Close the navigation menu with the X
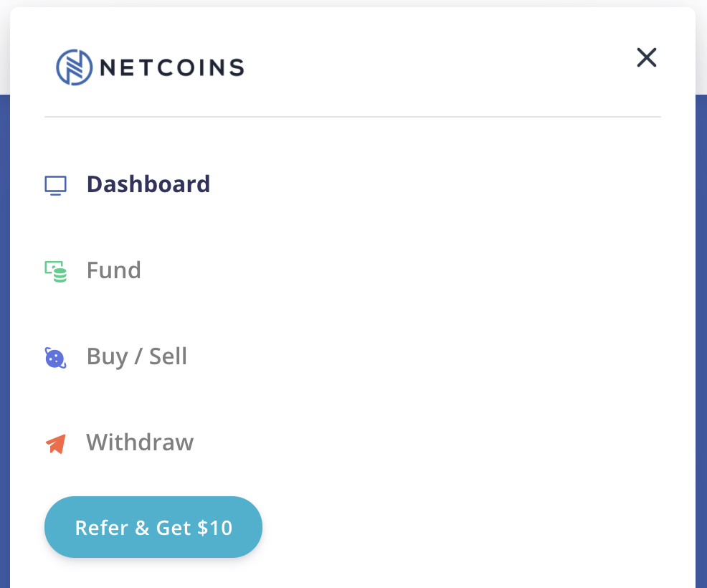Image resolution: width=707 pixels, height=588 pixels. pyautogui.click(x=647, y=57)
